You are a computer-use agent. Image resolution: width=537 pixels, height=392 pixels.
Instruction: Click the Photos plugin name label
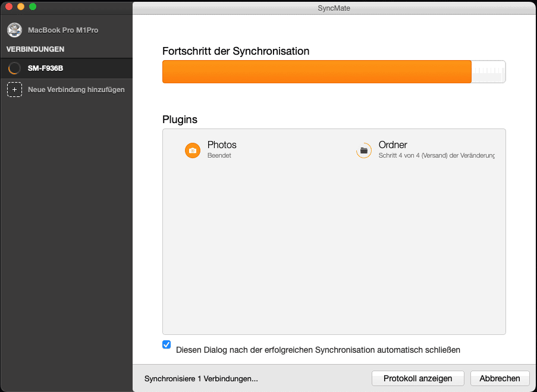tap(222, 145)
